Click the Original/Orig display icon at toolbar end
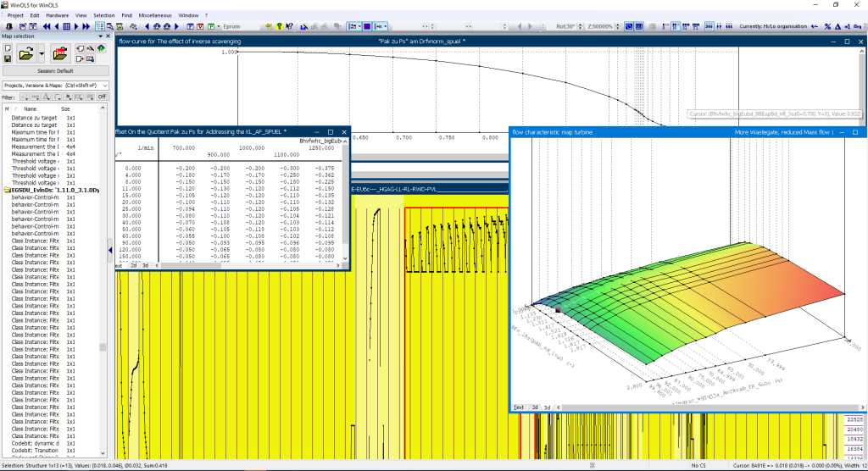868x471 pixels. tap(858, 26)
